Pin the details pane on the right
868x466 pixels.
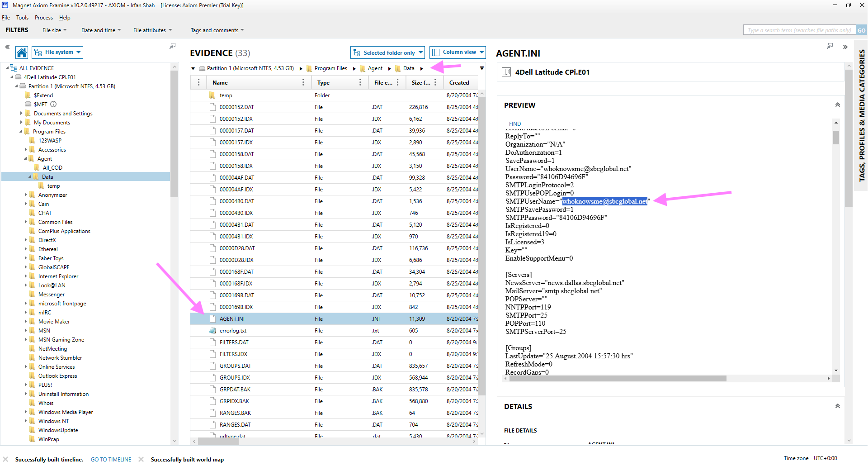[x=830, y=46]
